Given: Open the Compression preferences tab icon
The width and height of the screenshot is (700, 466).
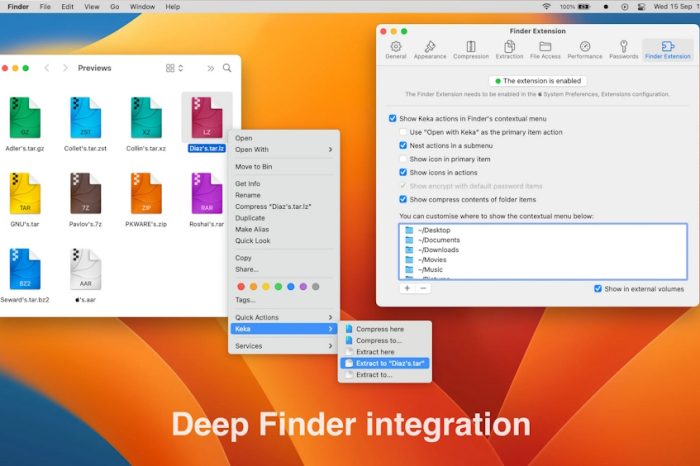Looking at the screenshot, I should (x=471, y=46).
